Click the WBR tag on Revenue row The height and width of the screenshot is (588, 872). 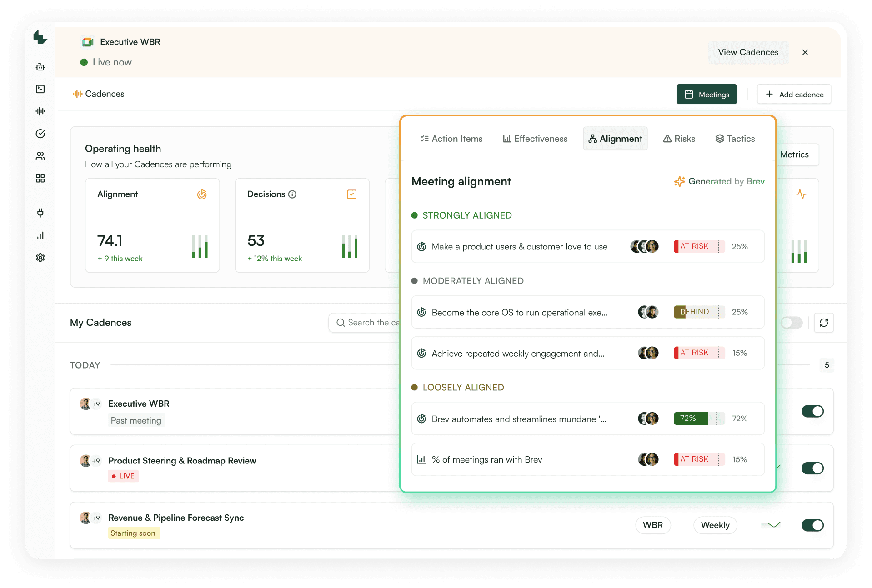coord(653,525)
